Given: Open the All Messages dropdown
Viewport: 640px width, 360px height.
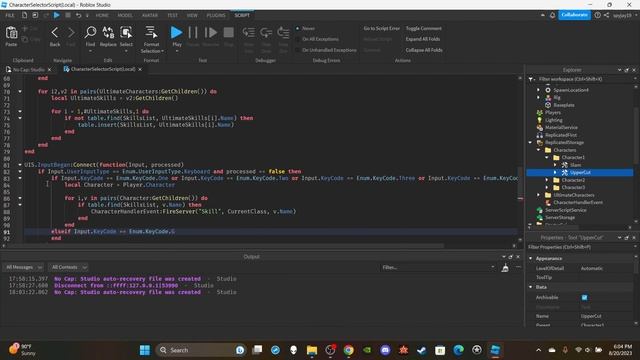Looking at the screenshot, I should coord(23,267).
